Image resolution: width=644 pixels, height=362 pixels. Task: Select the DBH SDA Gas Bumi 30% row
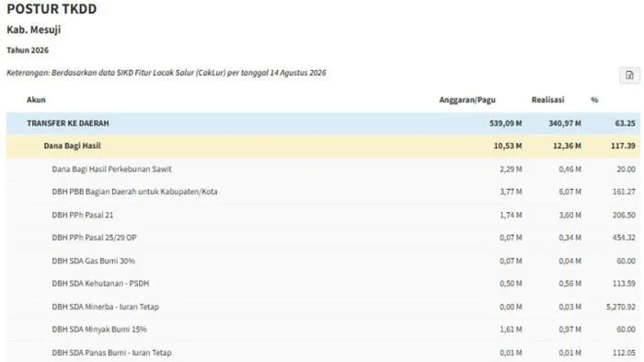[323, 261]
